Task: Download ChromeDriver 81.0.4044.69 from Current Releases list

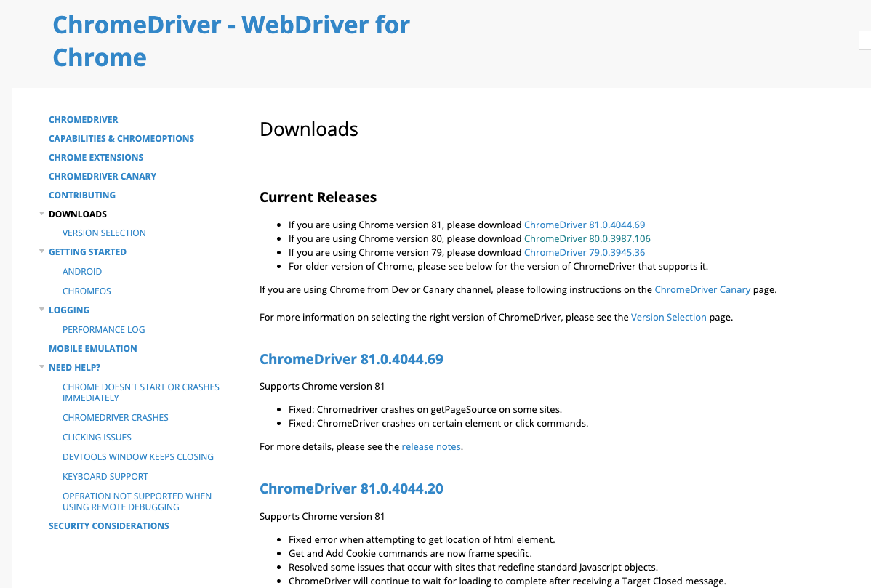Action: coord(585,225)
